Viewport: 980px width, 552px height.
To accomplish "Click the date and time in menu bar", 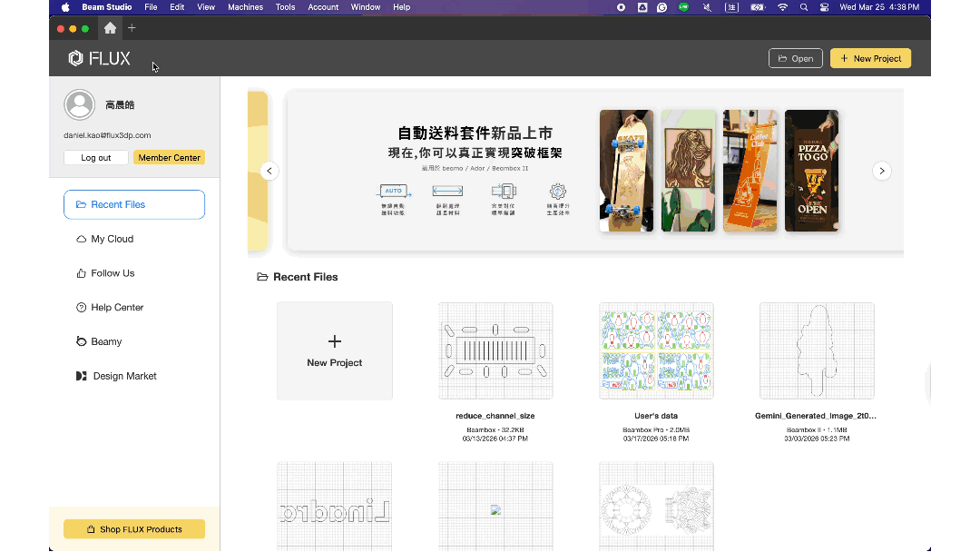I will point(879,7).
